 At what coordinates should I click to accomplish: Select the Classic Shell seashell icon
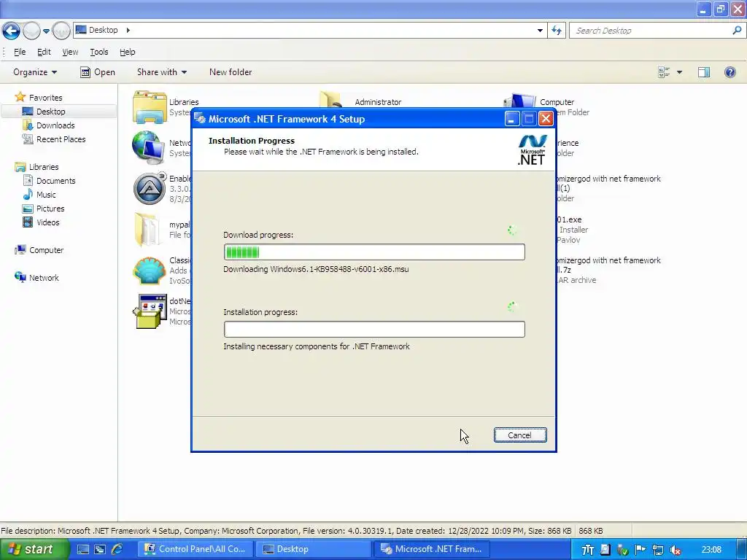tap(149, 270)
